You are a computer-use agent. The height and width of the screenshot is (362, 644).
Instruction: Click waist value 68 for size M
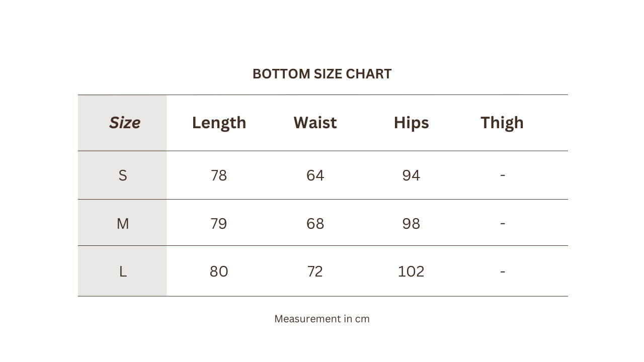pos(315,223)
